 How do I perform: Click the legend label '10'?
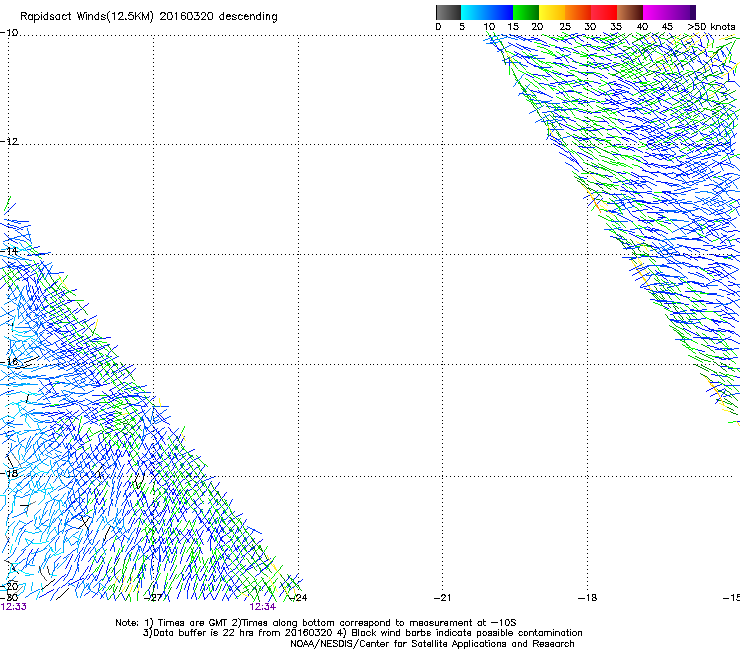click(x=489, y=27)
